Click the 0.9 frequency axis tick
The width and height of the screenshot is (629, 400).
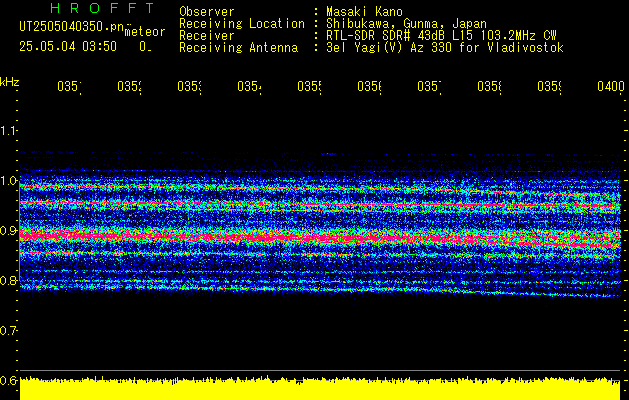pos(9,231)
